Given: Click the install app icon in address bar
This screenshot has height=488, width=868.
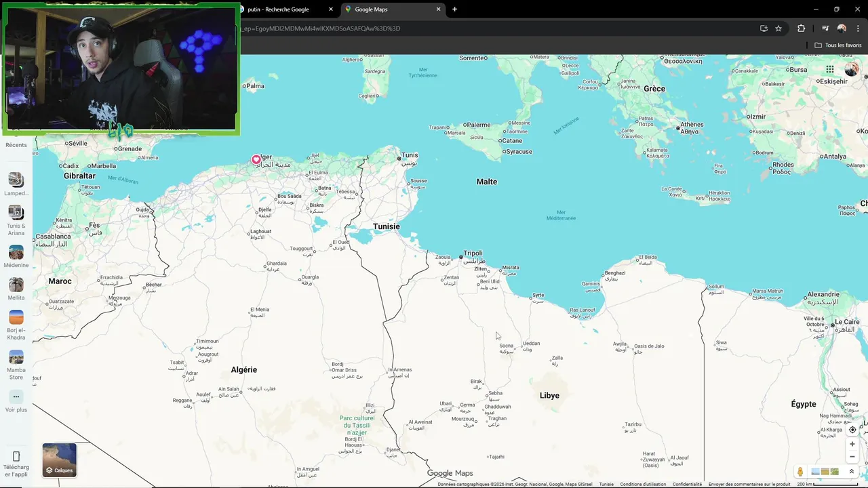Looking at the screenshot, I should point(764,28).
